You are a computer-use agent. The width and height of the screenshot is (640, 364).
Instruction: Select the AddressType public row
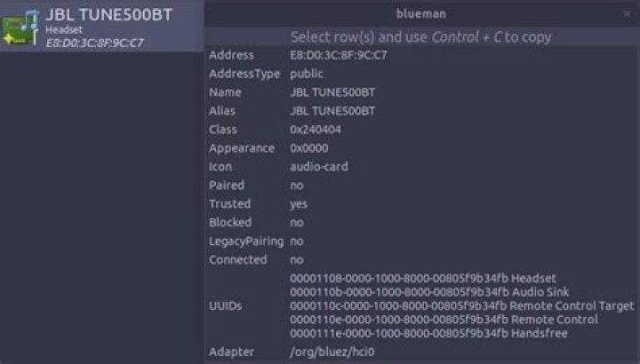421,74
